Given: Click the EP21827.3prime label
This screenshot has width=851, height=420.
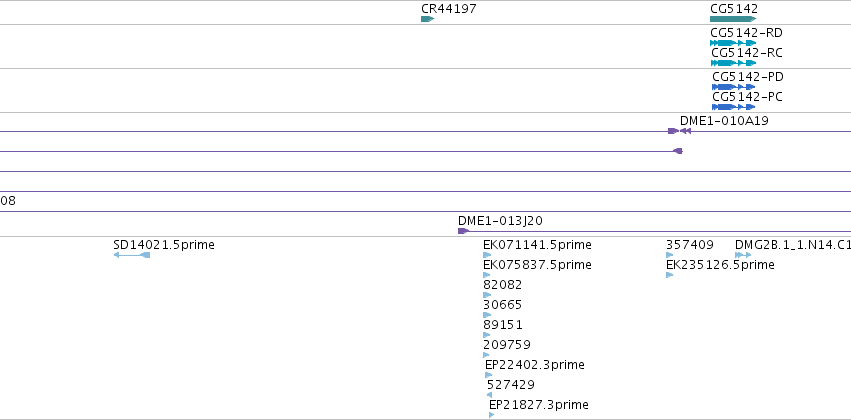Looking at the screenshot, I should tap(539, 405).
